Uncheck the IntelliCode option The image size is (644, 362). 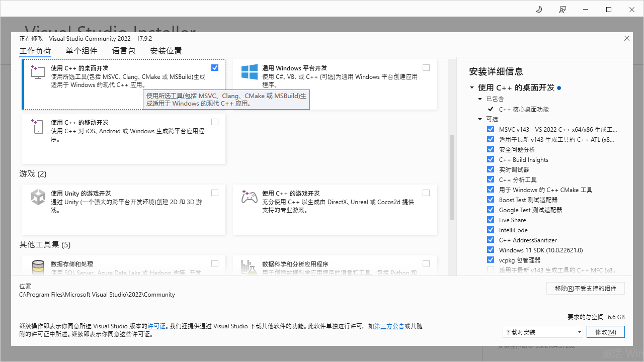point(491,230)
